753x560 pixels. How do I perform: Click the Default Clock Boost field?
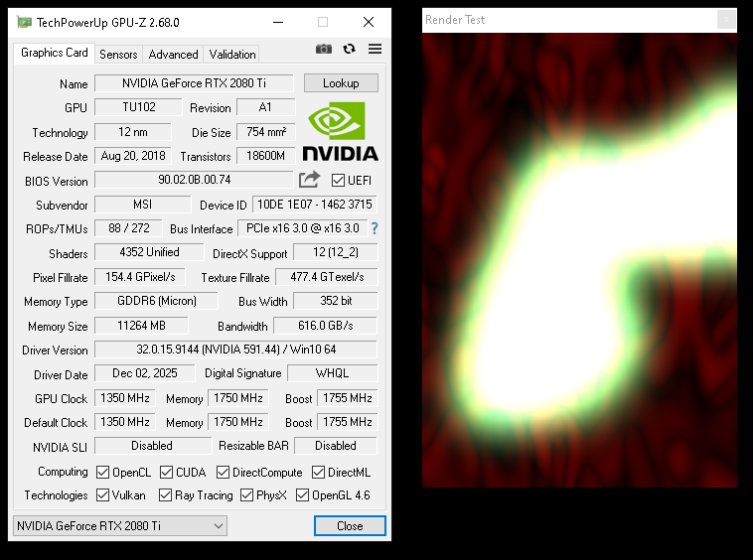[348, 422]
